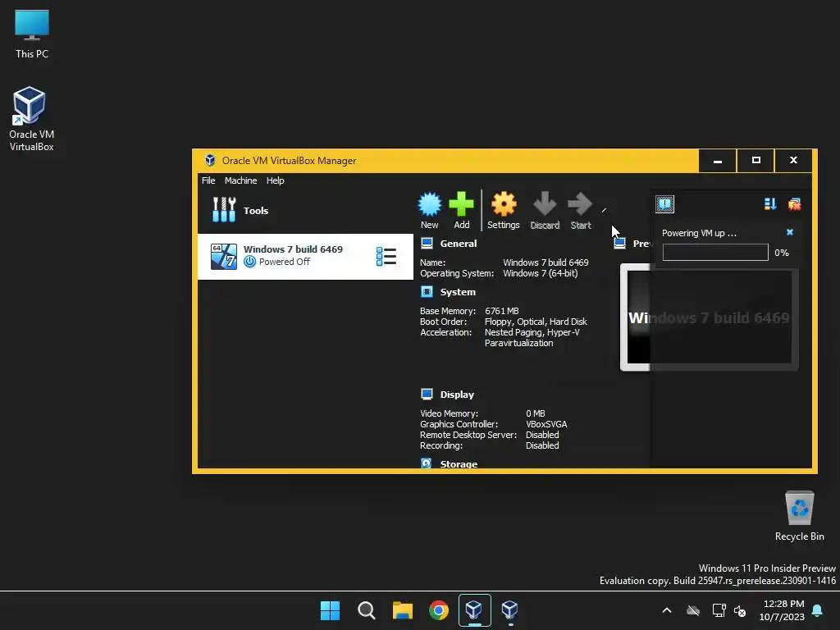Open the Recycle Bin desktop icon
This screenshot has width=840, height=630.
(799, 516)
